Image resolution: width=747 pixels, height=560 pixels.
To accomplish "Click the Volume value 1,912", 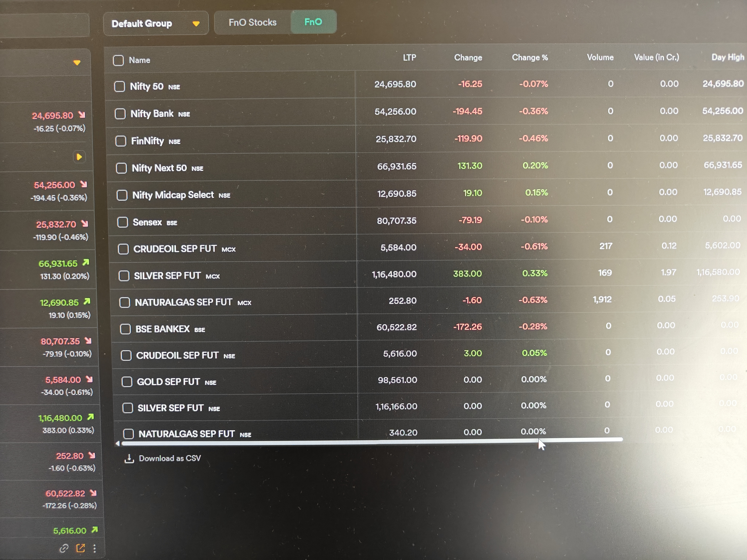I will (602, 299).
